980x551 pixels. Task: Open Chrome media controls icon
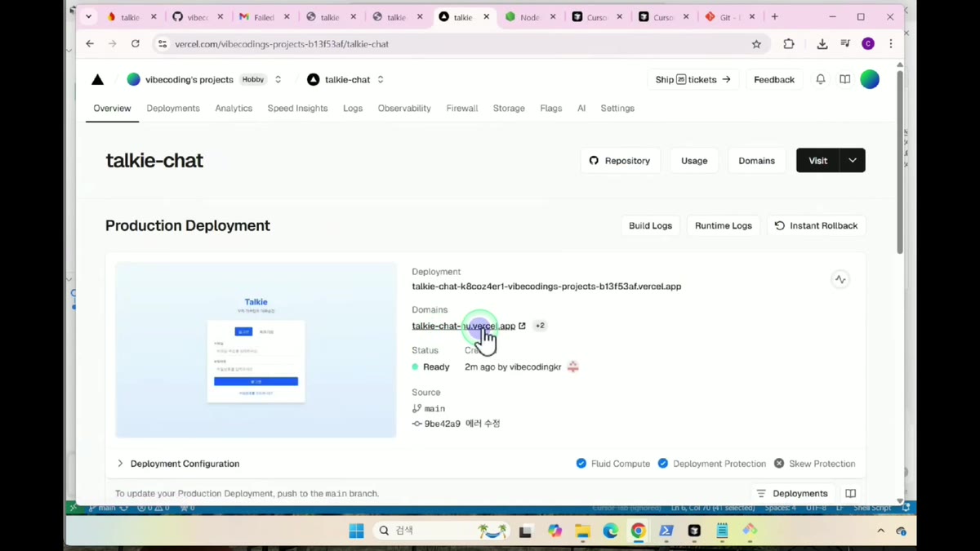coord(845,44)
